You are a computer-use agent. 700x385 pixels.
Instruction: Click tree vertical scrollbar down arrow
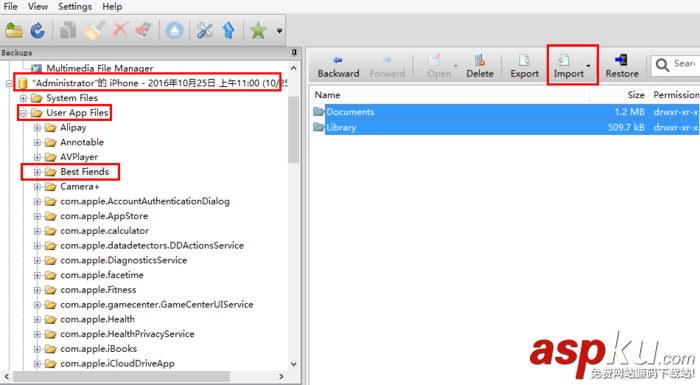pos(293,364)
